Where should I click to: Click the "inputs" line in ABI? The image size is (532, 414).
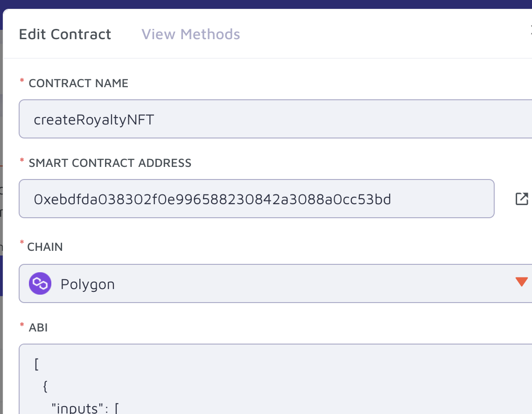[85, 408]
